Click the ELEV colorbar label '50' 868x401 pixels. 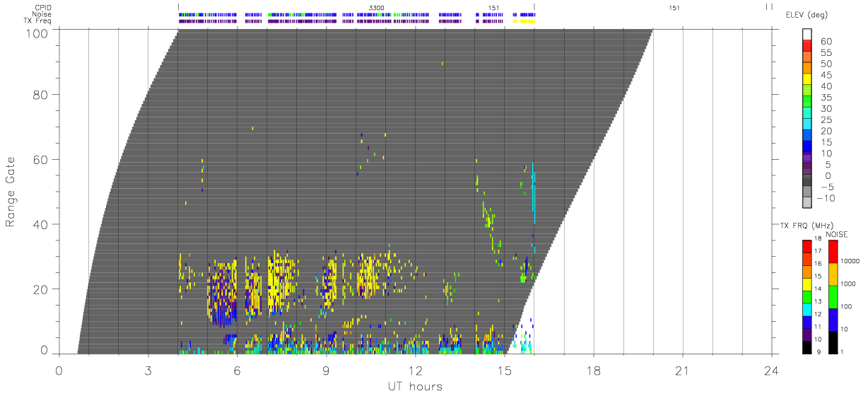pyautogui.click(x=826, y=64)
